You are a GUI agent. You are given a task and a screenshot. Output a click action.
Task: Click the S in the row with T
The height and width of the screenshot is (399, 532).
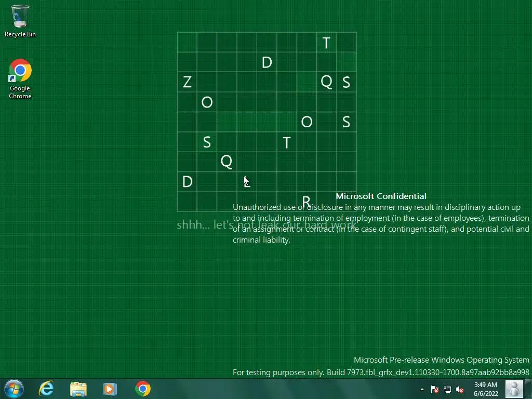pyautogui.click(x=207, y=142)
